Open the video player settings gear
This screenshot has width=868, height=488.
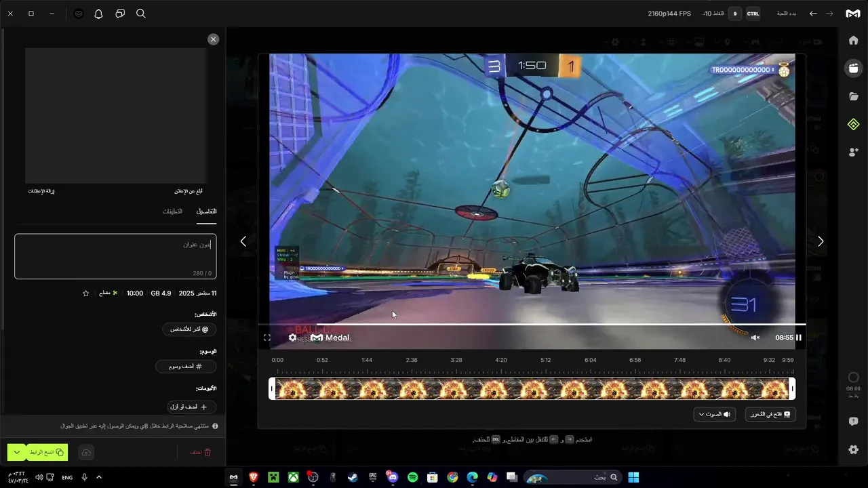click(292, 338)
